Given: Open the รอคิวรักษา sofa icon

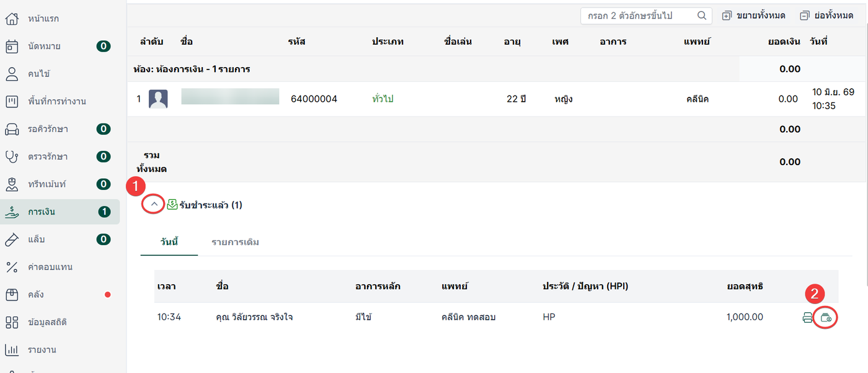Looking at the screenshot, I should click(x=12, y=129).
